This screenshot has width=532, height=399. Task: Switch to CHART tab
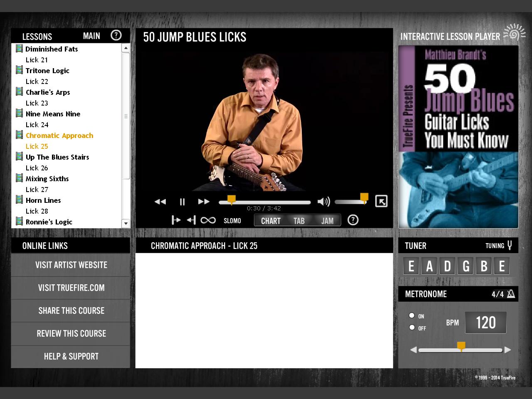point(271,221)
